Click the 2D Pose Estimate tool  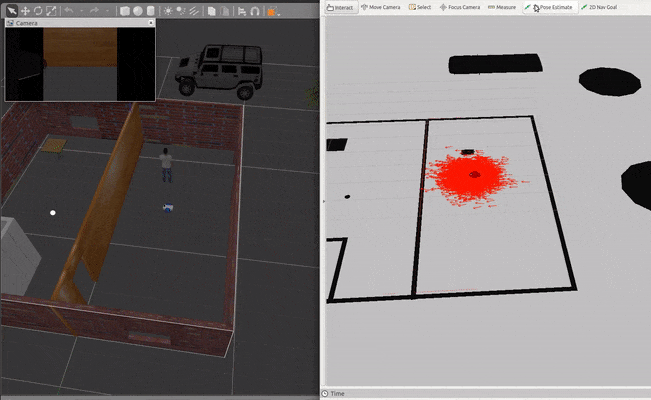pos(549,7)
